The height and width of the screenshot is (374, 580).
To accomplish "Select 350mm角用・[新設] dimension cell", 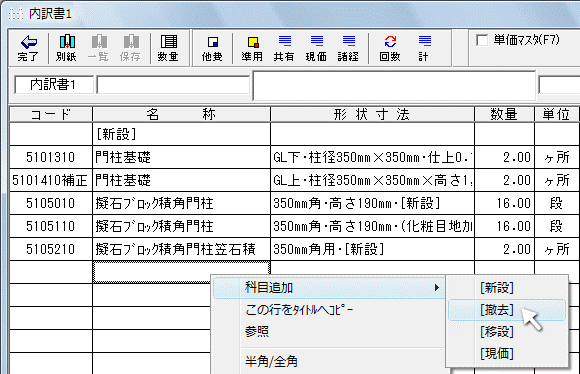I will [x=372, y=249].
